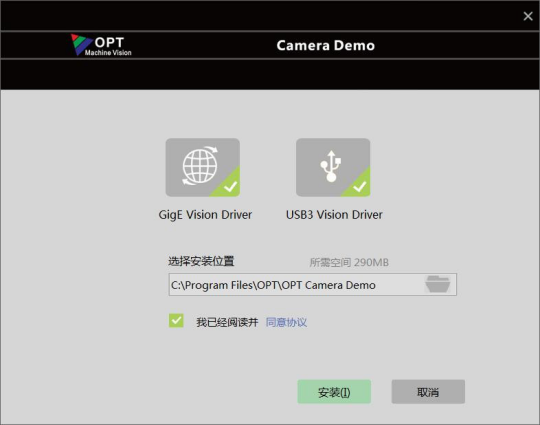540x425 pixels.
Task: Click the 选择安装位置 label
Action: pyautogui.click(x=201, y=261)
